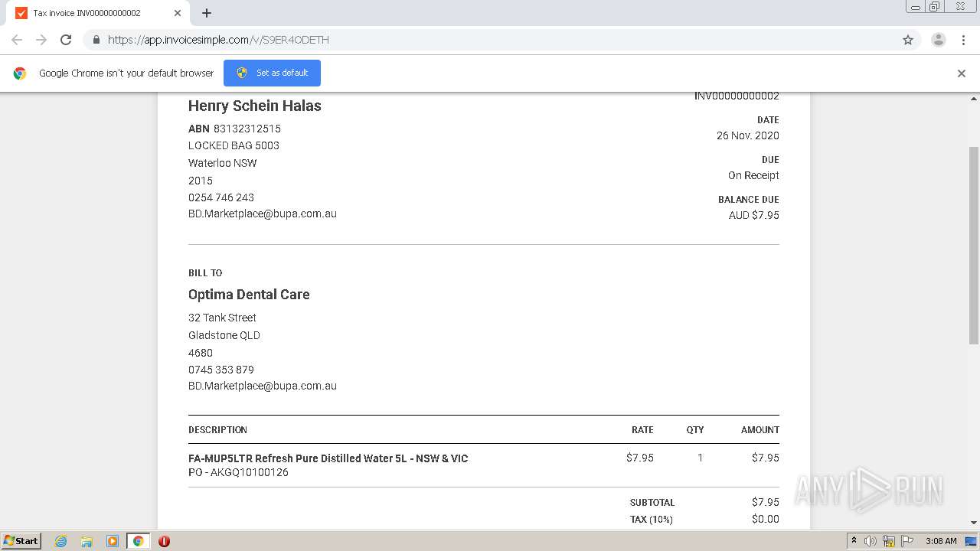The width and height of the screenshot is (980, 551).
Task: Dismiss the default browser notification bar
Action: point(961,73)
